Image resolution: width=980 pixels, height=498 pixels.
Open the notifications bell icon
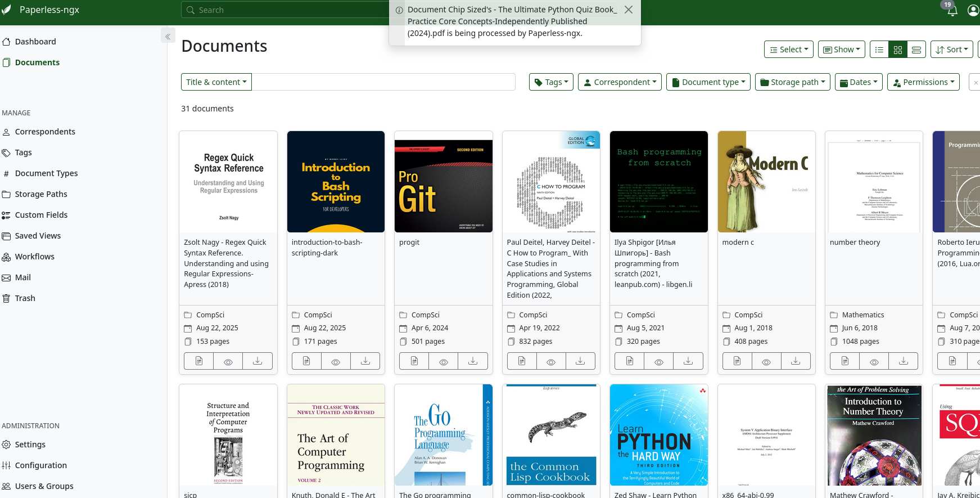(952, 11)
